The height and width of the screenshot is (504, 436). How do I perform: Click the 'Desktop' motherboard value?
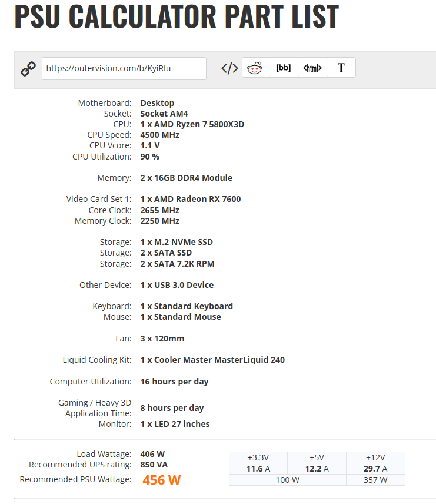pyautogui.click(x=158, y=103)
